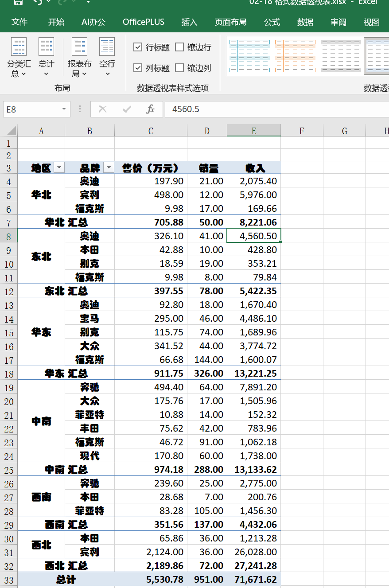Select column F header

click(x=302, y=131)
